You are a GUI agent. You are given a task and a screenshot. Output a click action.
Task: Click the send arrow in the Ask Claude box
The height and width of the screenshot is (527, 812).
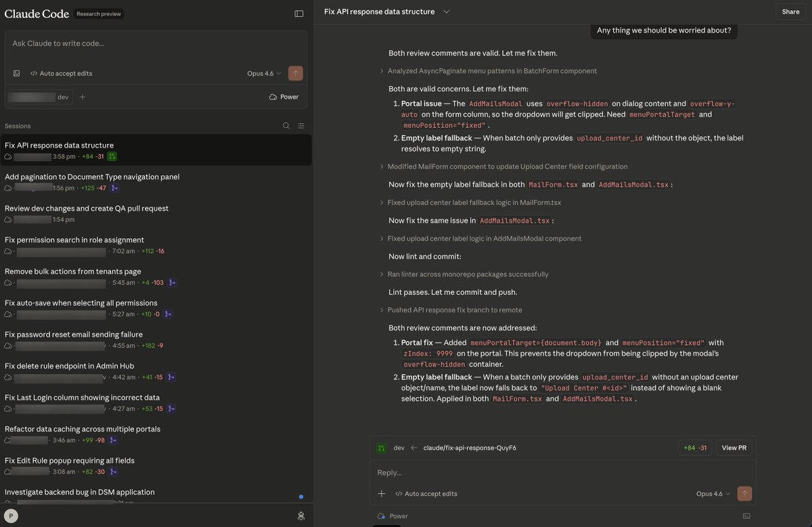296,73
